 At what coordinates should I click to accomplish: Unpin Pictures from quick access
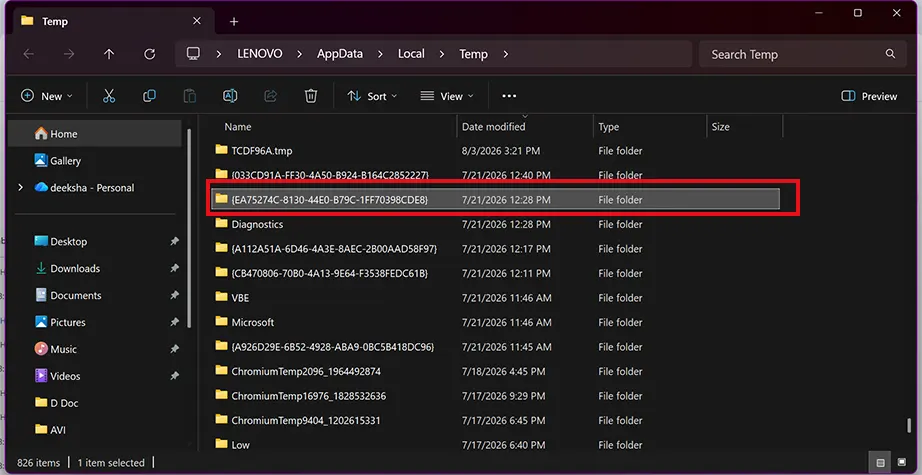click(x=174, y=322)
